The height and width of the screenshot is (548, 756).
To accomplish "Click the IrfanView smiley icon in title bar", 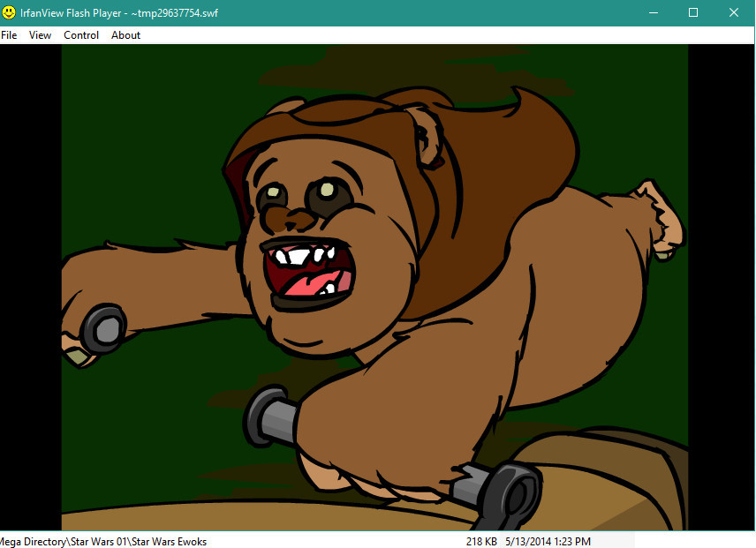I will click(9, 12).
